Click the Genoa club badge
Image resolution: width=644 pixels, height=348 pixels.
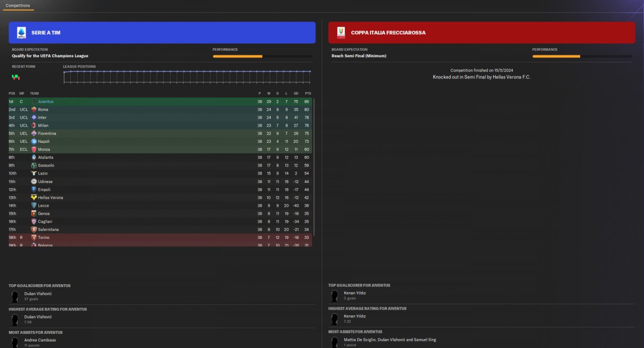[34, 214]
